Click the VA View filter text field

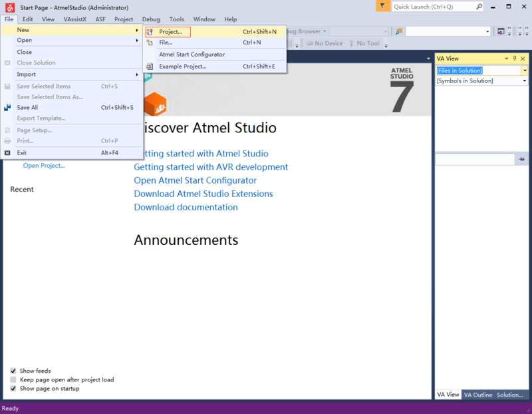click(475, 159)
